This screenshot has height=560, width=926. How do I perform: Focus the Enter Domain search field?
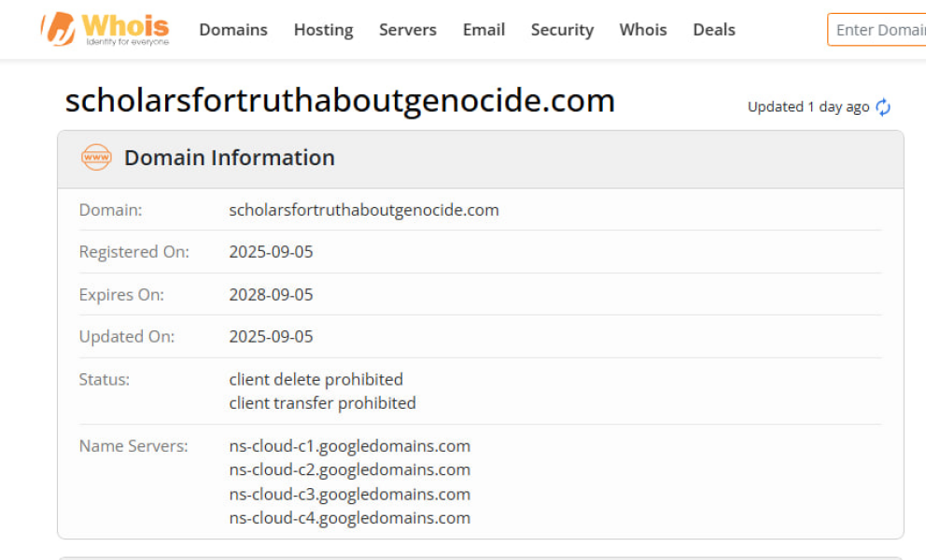[x=877, y=30]
